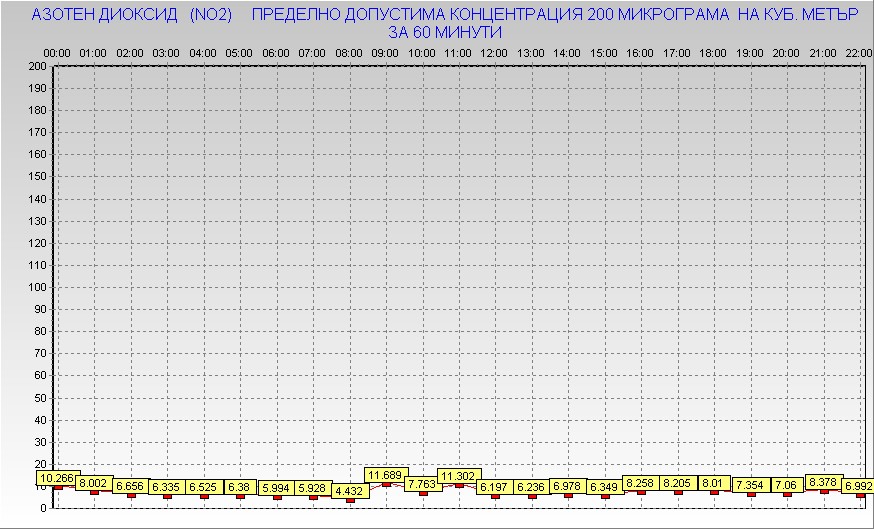Select the 13:00 time label

point(531,54)
